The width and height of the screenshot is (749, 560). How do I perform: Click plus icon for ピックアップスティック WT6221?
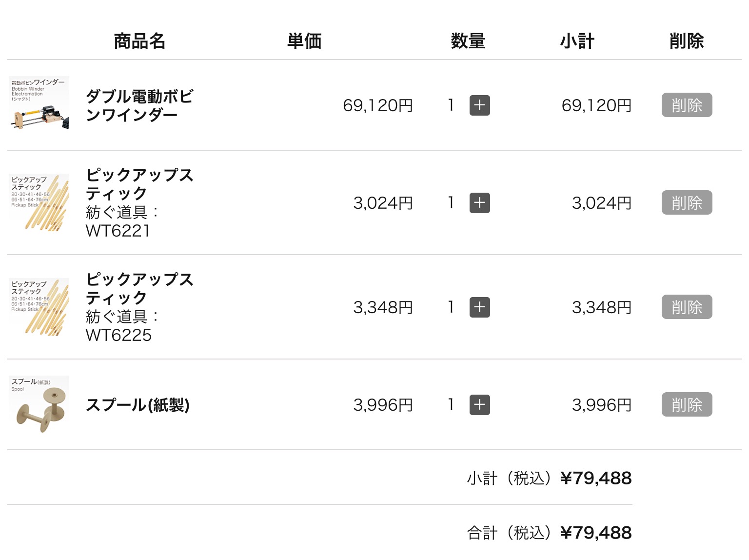coord(479,203)
